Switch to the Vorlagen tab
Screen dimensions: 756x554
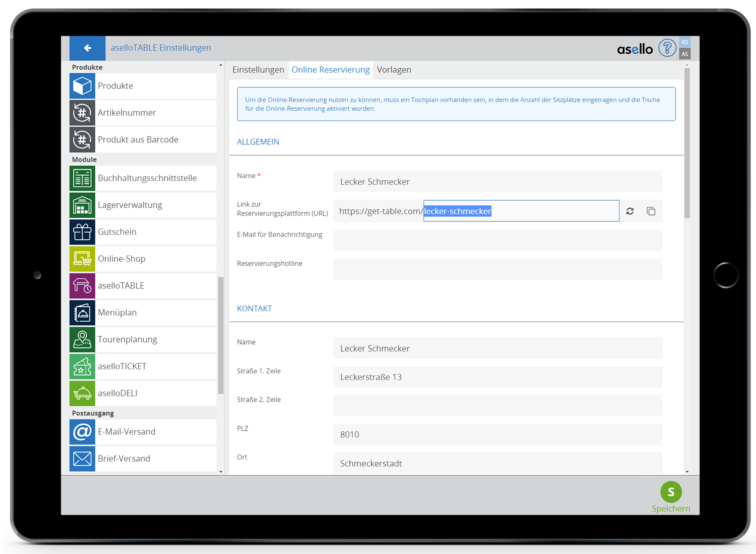tap(394, 70)
